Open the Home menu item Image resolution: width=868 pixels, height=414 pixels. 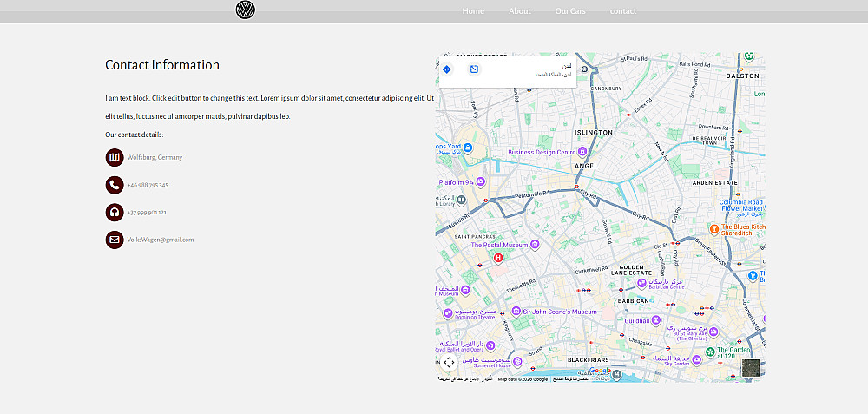pyautogui.click(x=473, y=11)
